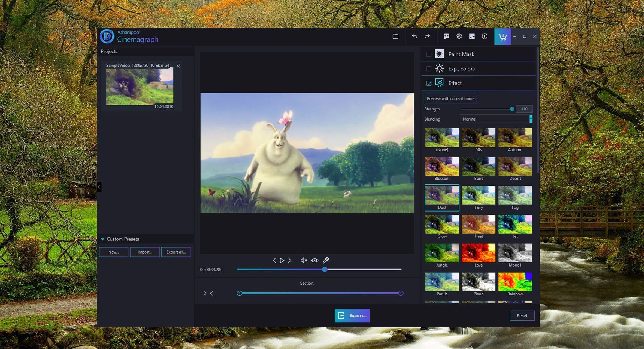
Task: Click Export all... presets button
Action: point(176,252)
